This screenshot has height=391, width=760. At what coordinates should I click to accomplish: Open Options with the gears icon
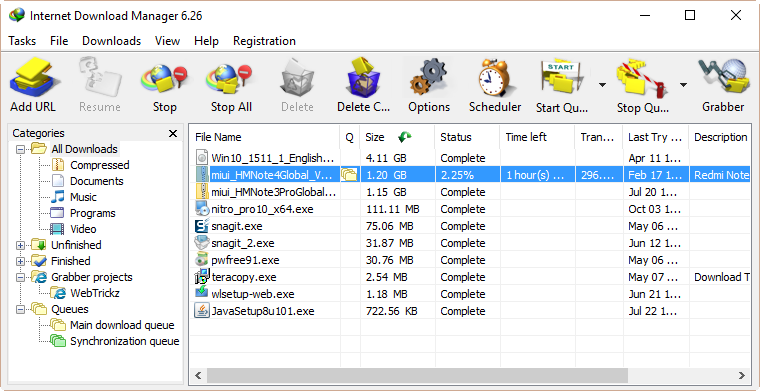[429, 78]
